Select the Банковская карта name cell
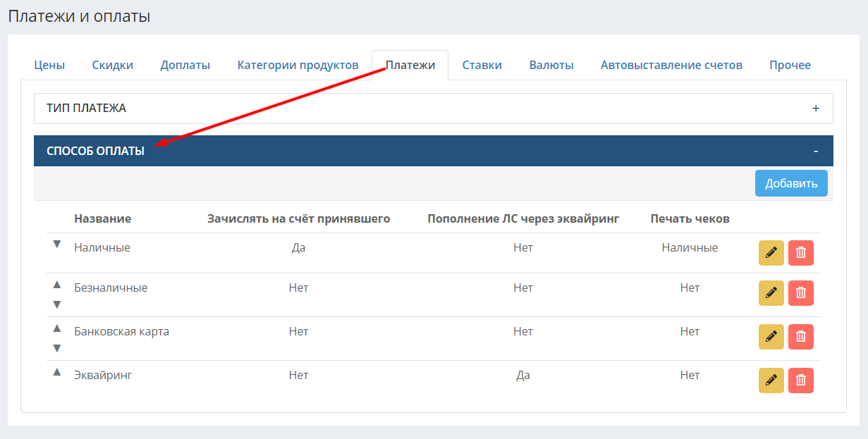 121,331
